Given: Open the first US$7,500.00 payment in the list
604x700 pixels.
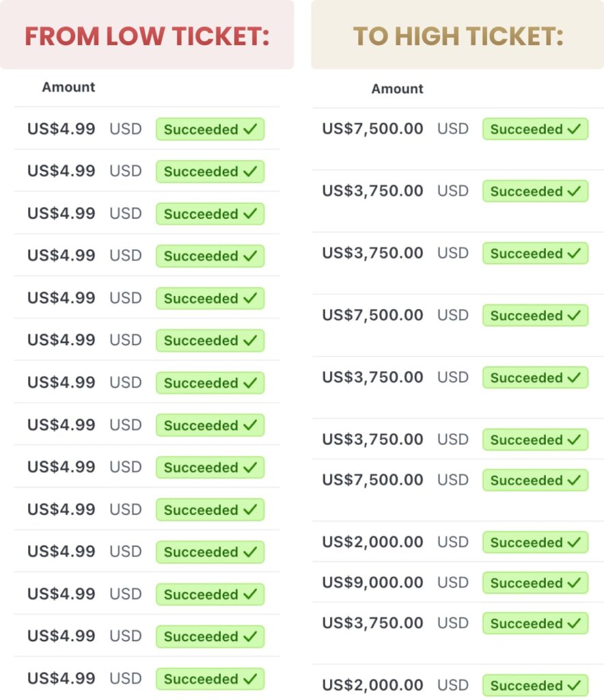Looking at the screenshot, I should pyautogui.click(x=372, y=129).
